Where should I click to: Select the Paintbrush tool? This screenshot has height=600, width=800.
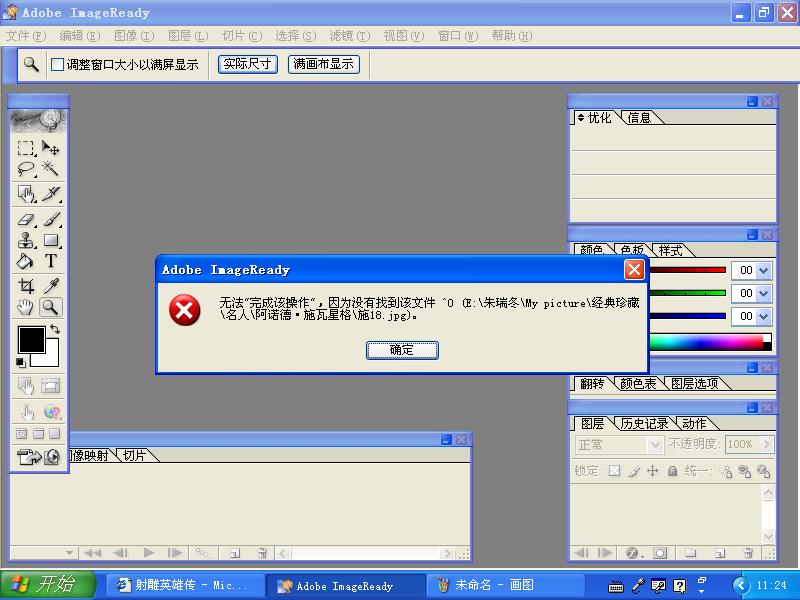tap(51, 219)
